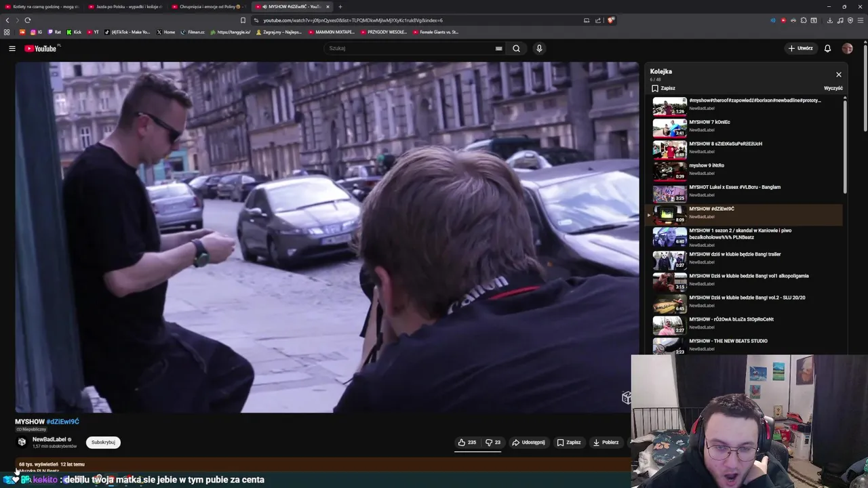The width and height of the screenshot is (868, 488).
Task: Open browser downloads icon
Action: click(829, 20)
